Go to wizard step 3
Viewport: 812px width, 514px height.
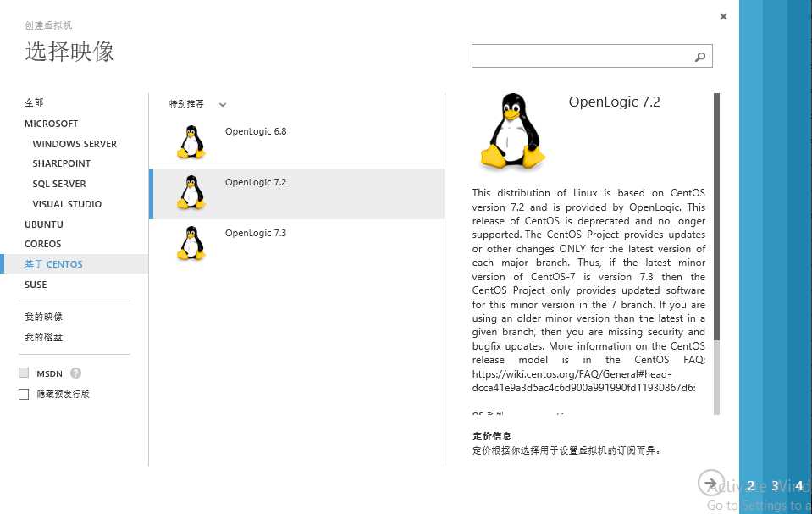point(775,485)
